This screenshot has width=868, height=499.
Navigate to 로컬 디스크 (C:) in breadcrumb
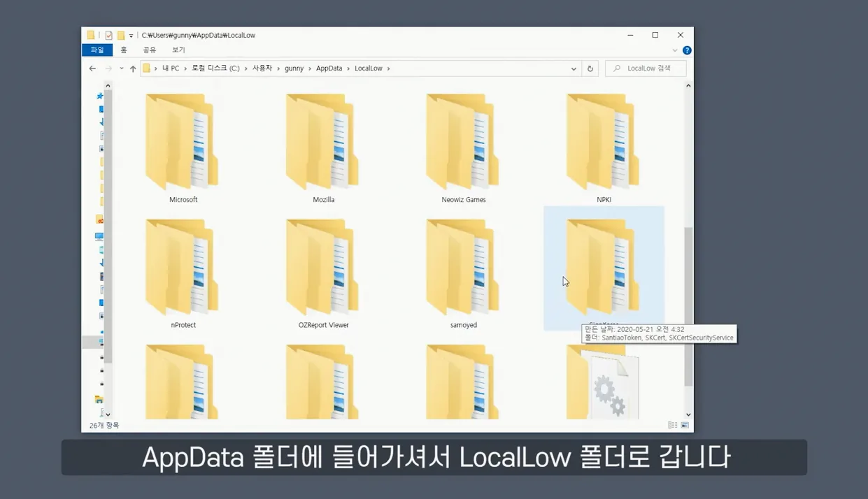coord(216,68)
